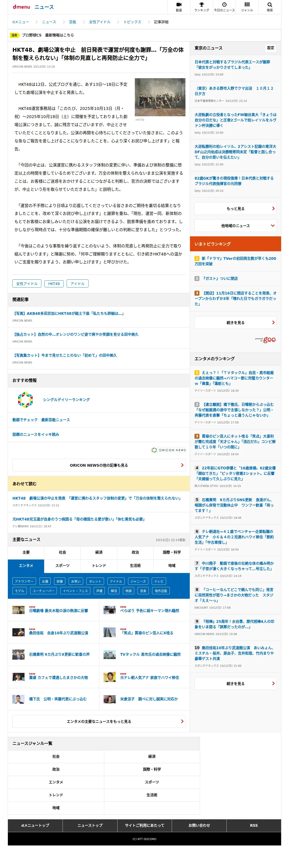
Task: Open 桑田佳祐 自身10年ぶり武道館公演 headline
Action: (x=59, y=633)
